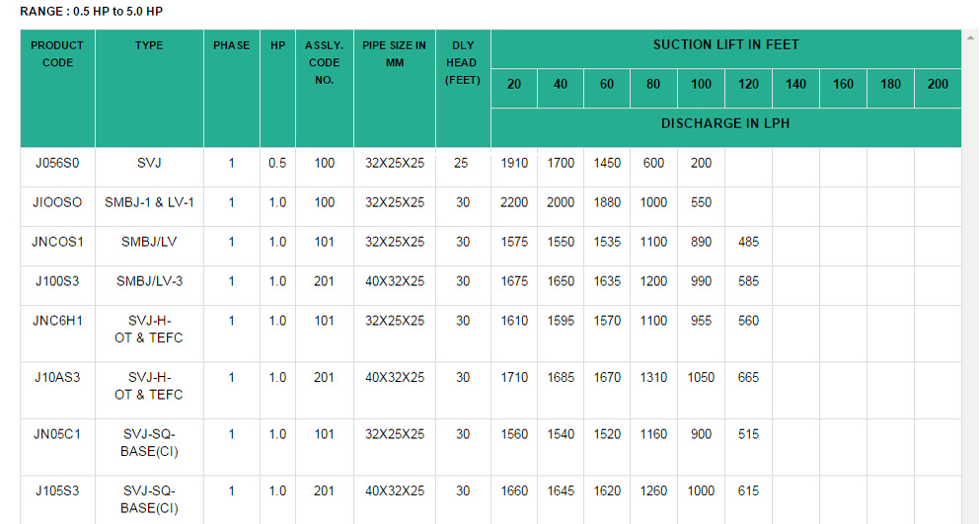
Task: Select the ASSLY. CODE NO. column header
Action: tap(324, 62)
